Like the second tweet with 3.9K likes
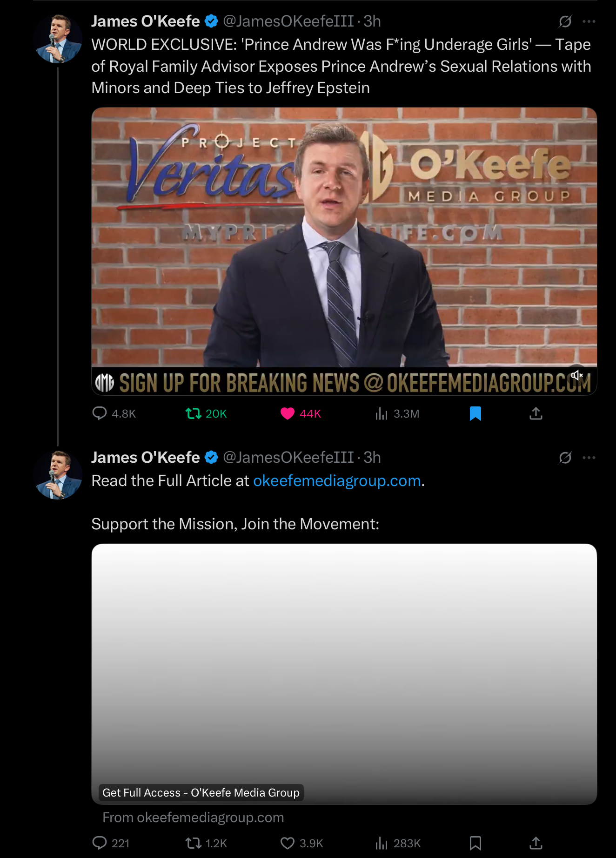The height and width of the screenshot is (858, 616). click(x=301, y=843)
